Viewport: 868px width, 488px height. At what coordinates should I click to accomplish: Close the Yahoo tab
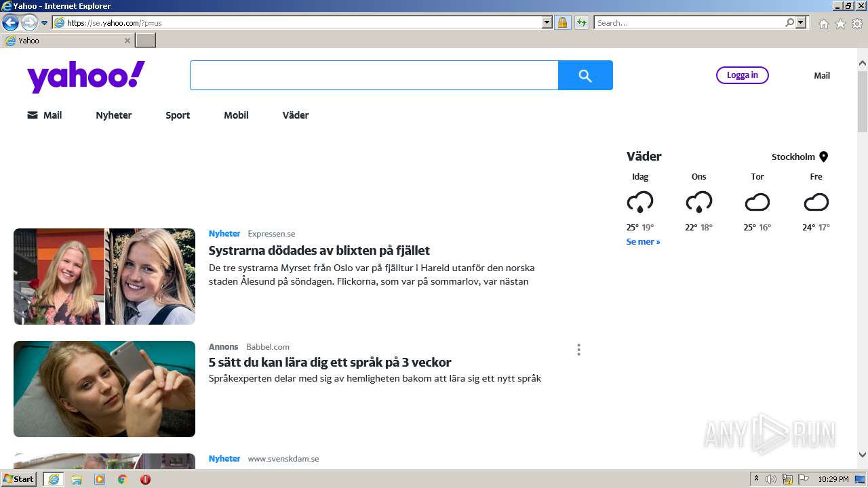coord(127,41)
